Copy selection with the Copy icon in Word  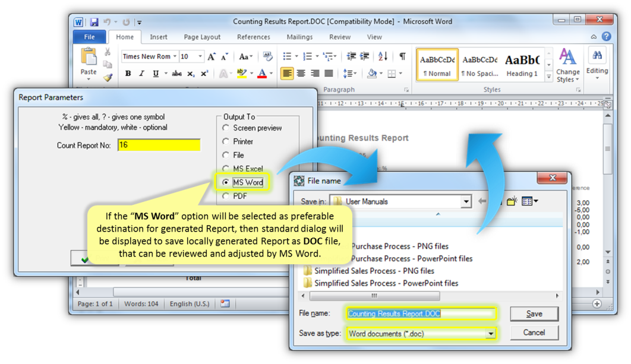[x=108, y=64]
